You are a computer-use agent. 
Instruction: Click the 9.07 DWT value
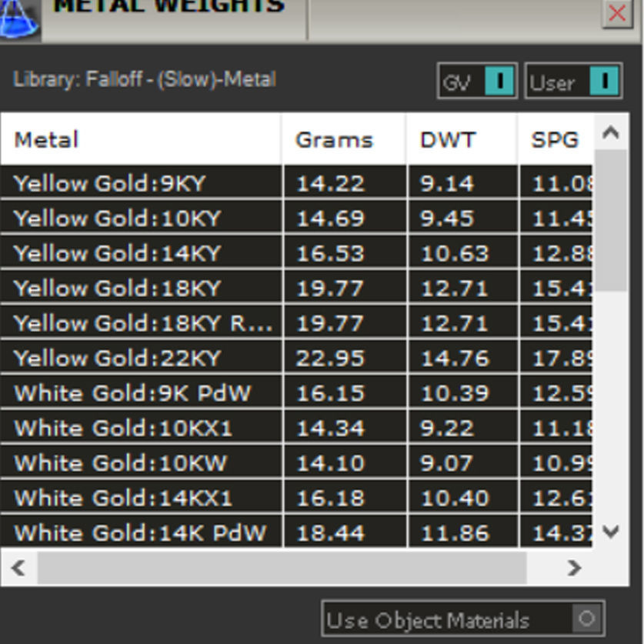(447, 463)
